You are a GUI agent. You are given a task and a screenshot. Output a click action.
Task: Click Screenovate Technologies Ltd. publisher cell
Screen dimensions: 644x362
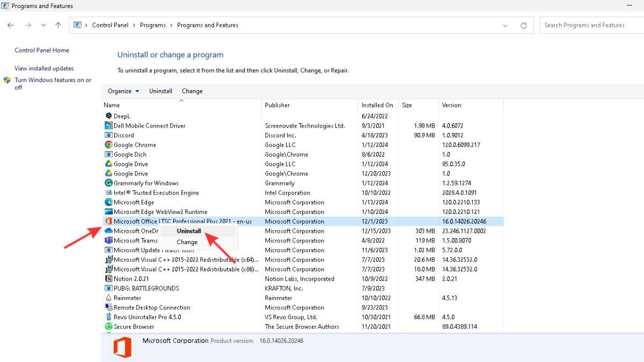305,125
